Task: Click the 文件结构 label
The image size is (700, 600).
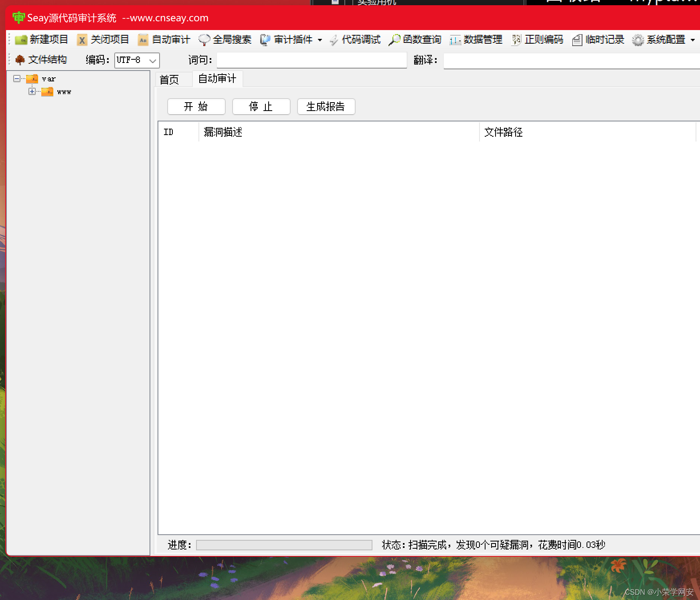Action: [x=47, y=60]
